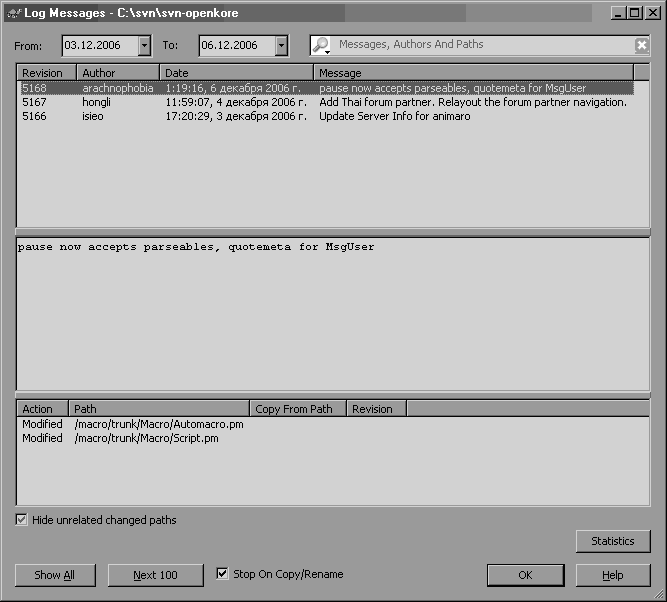Click date '17:20:29, 3 декабря 2006 г.'
The height and width of the screenshot is (602, 667).
coord(236,116)
